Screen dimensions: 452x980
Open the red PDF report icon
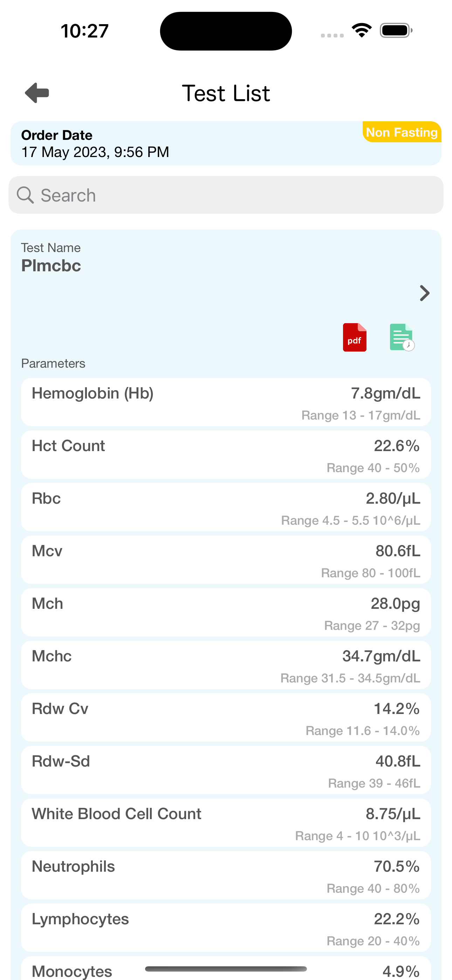[355, 338]
